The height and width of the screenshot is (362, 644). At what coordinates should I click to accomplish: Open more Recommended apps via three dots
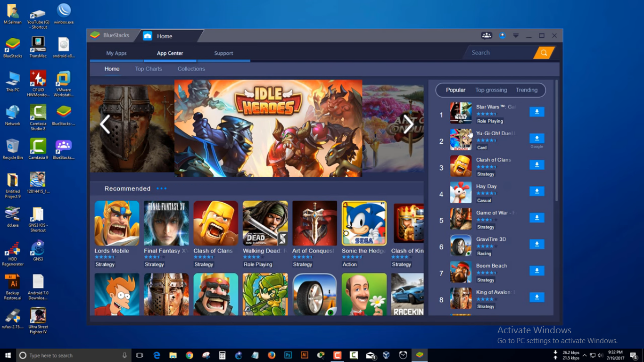[162, 189]
